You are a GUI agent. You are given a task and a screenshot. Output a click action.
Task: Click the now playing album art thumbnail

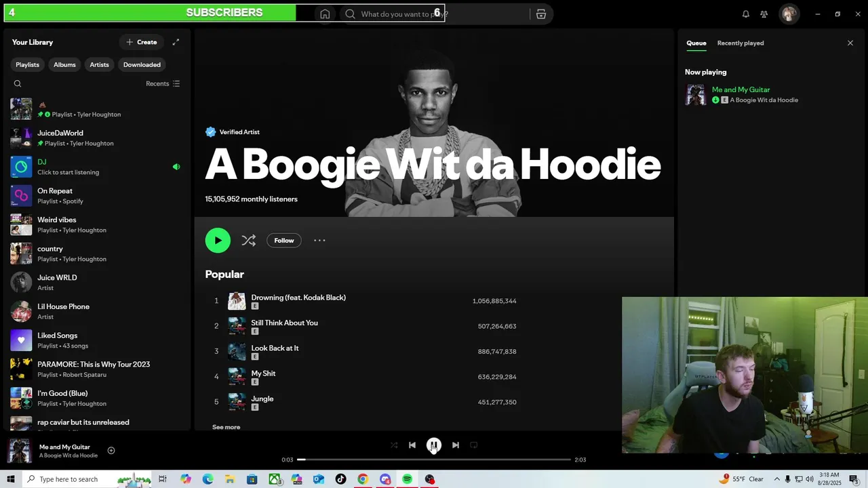(x=19, y=451)
